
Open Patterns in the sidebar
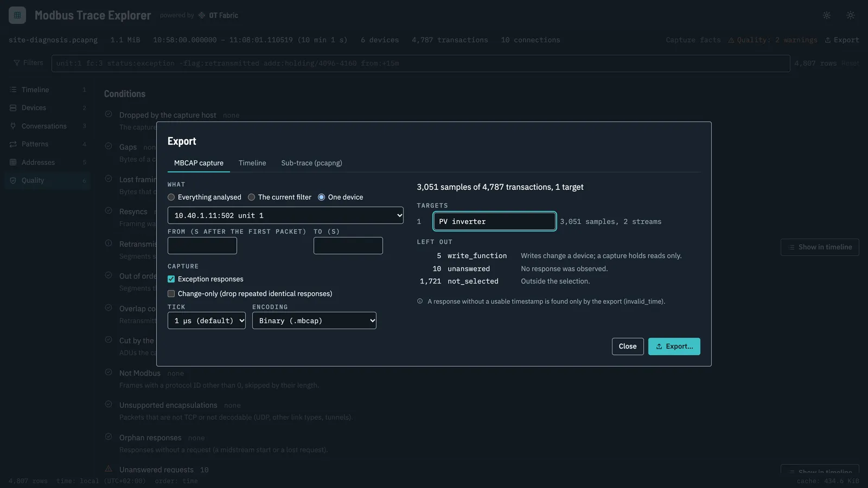(x=48, y=144)
